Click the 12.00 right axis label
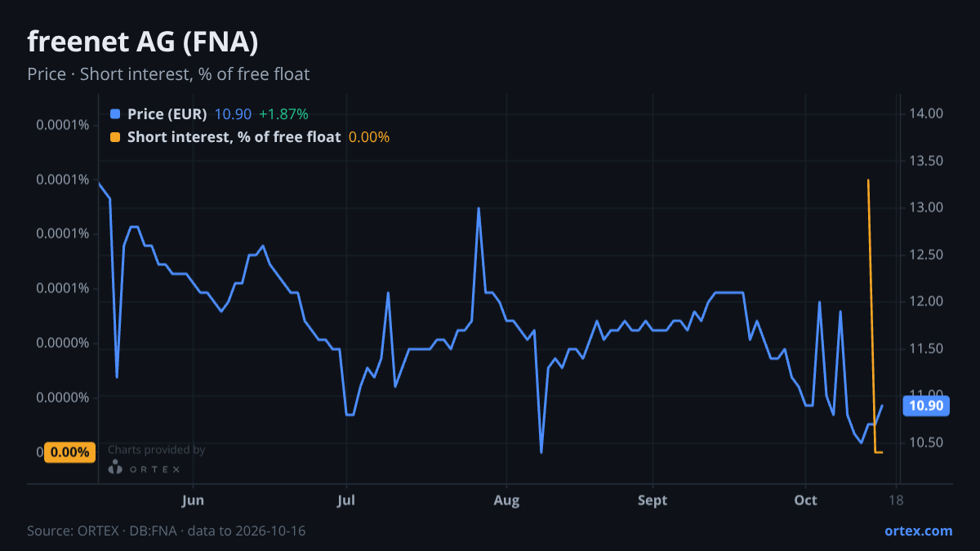This screenshot has width=980, height=551. pos(927,302)
